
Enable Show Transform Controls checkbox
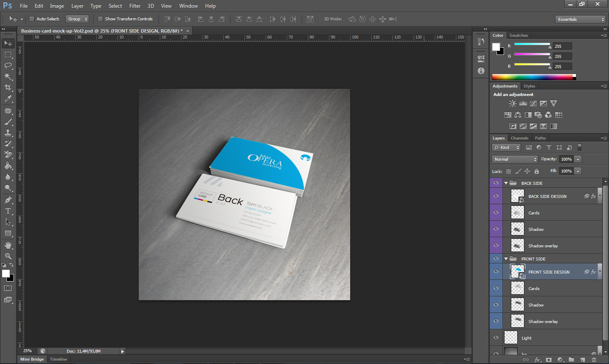[100, 19]
